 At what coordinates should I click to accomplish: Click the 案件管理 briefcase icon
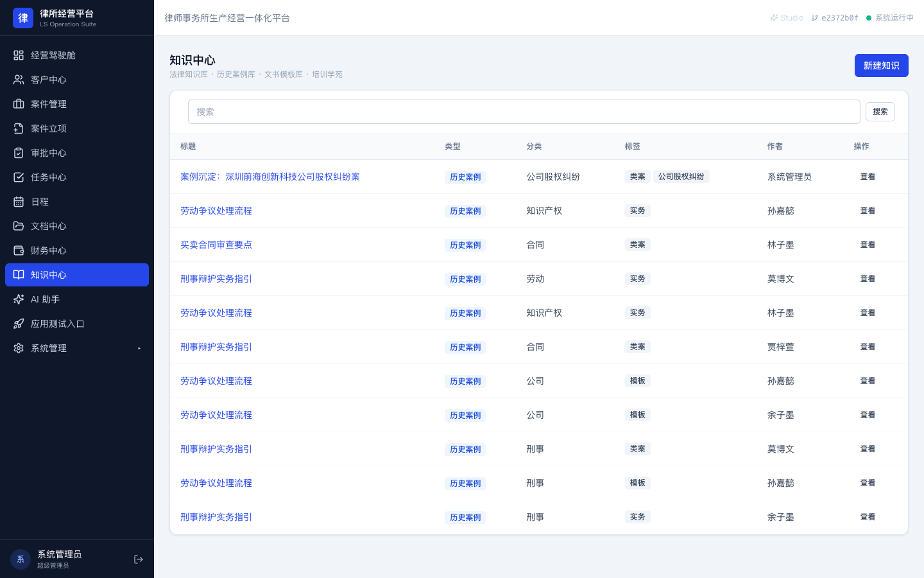(19, 104)
